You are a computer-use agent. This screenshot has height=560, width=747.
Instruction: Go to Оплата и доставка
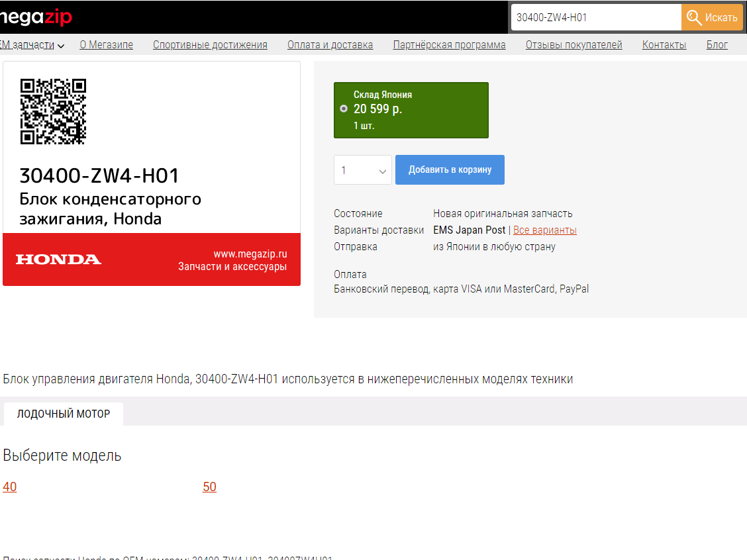pyautogui.click(x=330, y=45)
